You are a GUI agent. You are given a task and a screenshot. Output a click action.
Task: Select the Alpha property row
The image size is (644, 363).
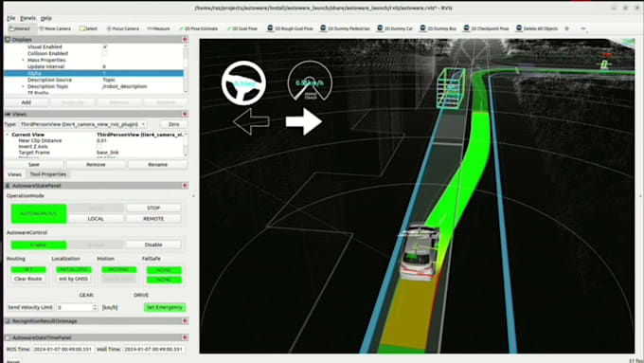point(94,73)
